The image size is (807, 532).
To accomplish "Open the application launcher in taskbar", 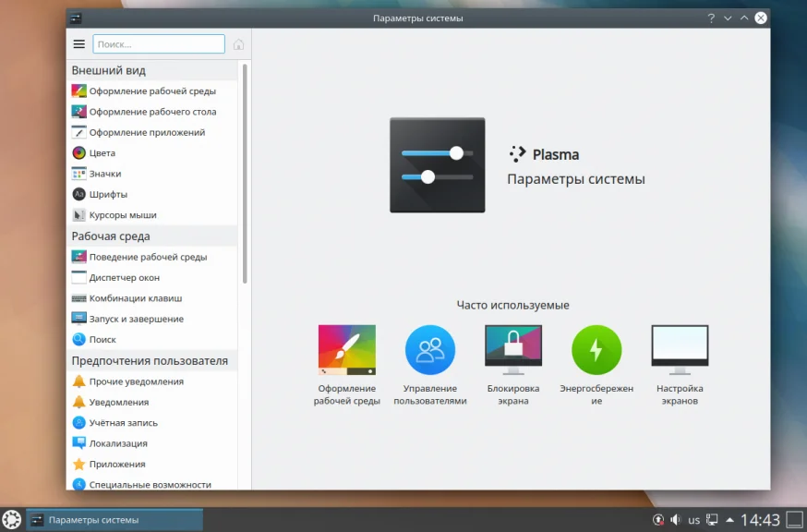I will click(x=12, y=520).
